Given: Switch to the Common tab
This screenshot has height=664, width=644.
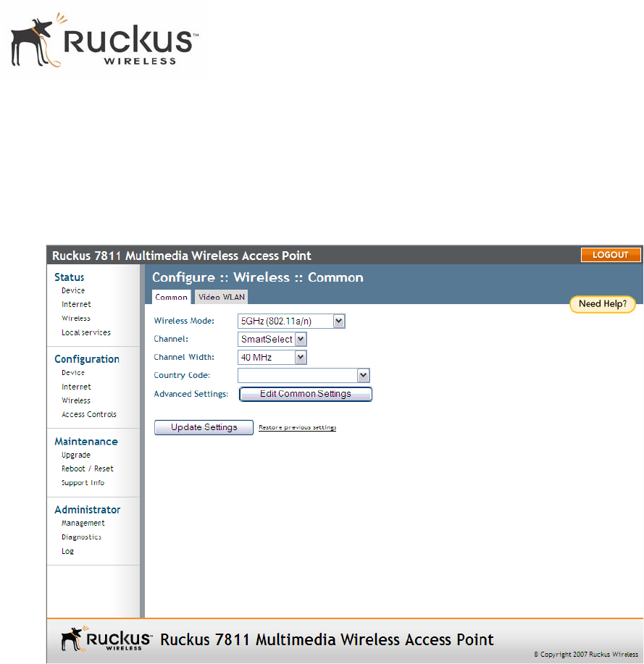Looking at the screenshot, I should click(171, 297).
